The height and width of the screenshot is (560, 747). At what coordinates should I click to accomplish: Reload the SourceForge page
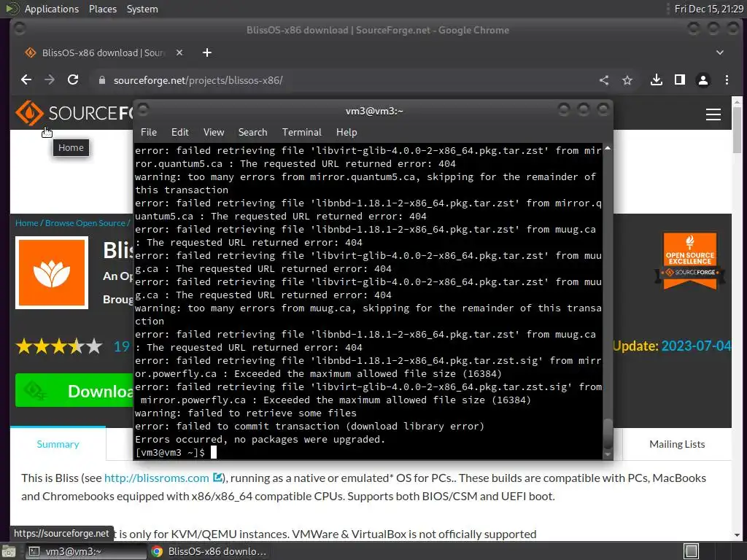coord(73,80)
